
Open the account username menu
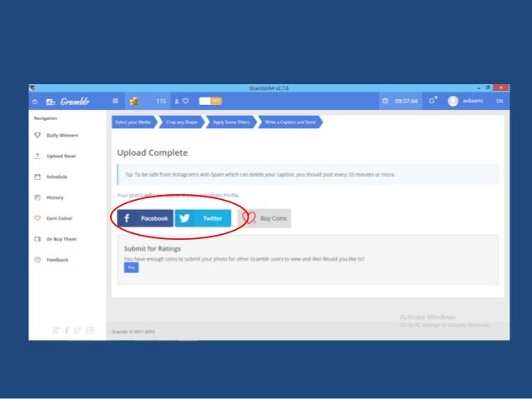pyautogui.click(x=473, y=101)
